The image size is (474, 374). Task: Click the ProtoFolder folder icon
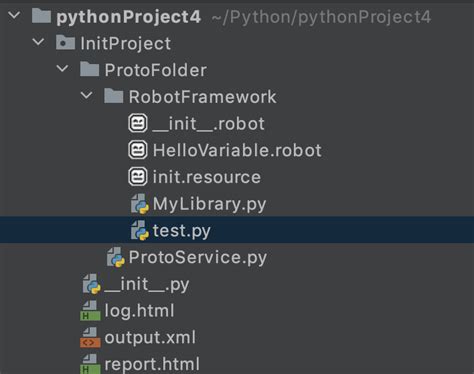pos(89,69)
